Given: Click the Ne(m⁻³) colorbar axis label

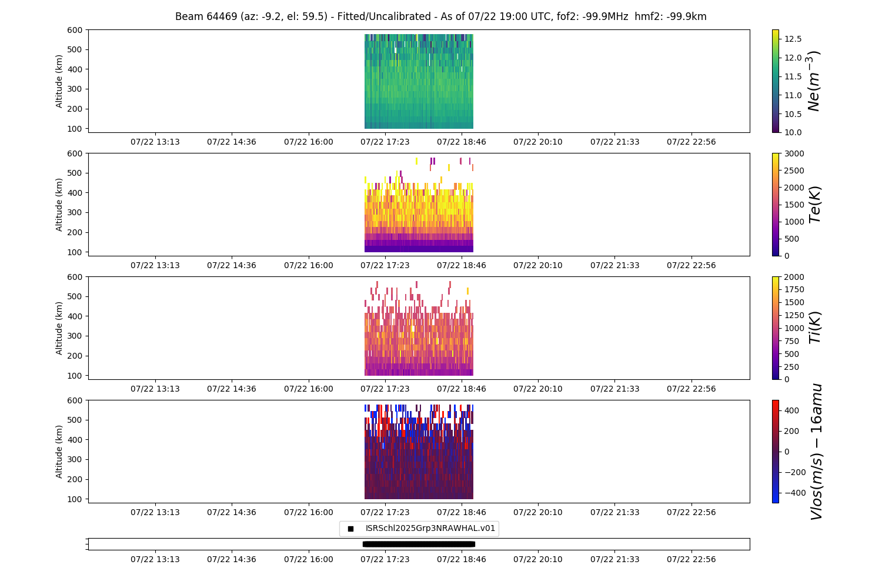Looking at the screenshot, I should coord(814,81).
